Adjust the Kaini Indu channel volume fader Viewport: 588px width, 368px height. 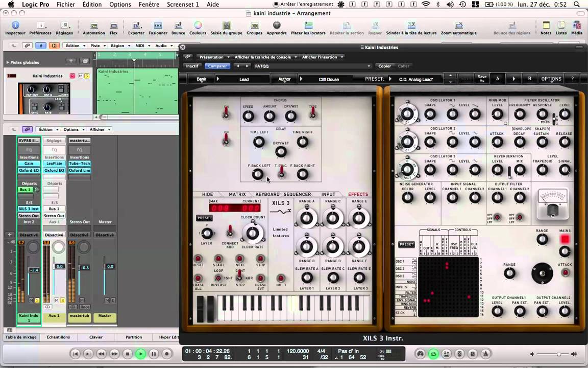[x=34, y=270]
